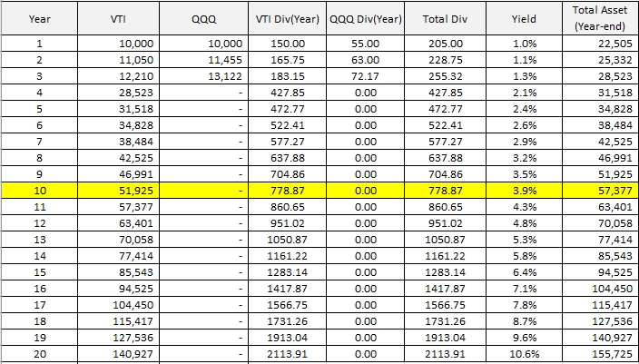The height and width of the screenshot is (364, 639).
Task: Select 1566.75 in the Total Div column
Action: point(445,304)
